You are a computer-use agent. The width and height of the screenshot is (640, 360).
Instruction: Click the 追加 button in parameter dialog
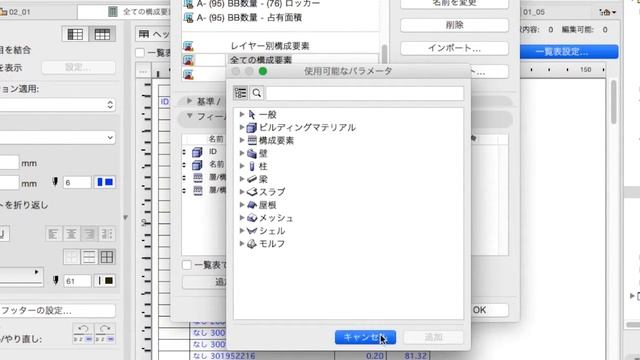pos(433,337)
